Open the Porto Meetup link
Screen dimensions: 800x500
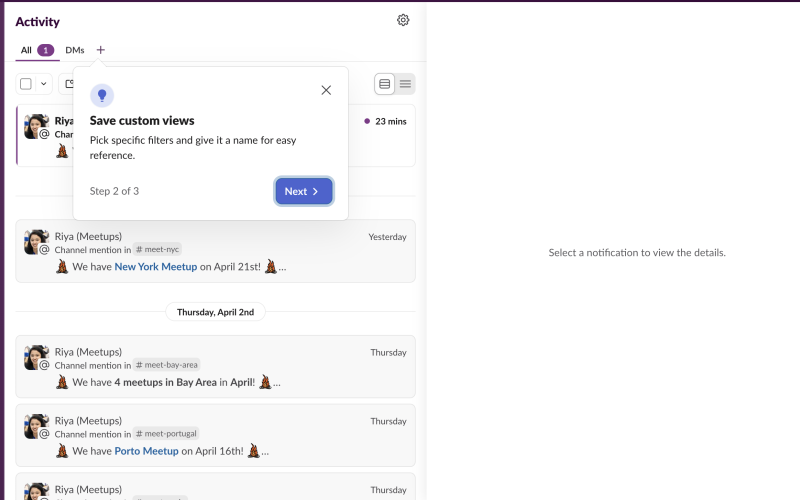pos(146,451)
